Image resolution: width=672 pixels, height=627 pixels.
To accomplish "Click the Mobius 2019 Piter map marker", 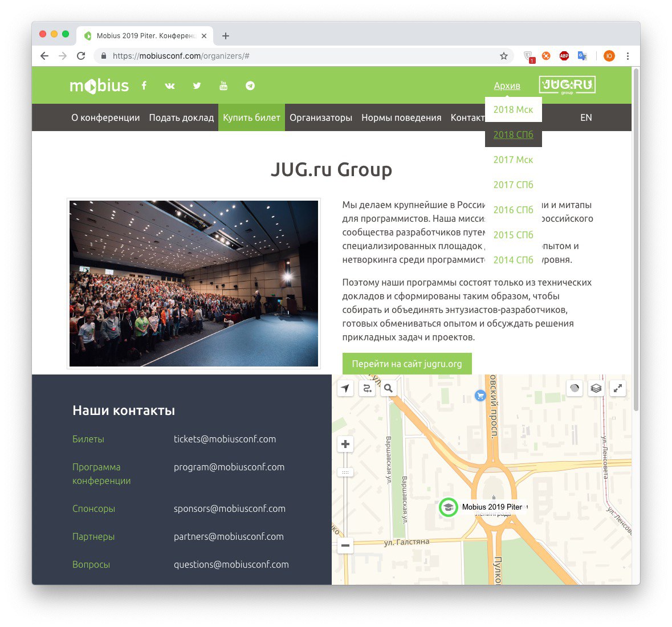I will pos(449,507).
